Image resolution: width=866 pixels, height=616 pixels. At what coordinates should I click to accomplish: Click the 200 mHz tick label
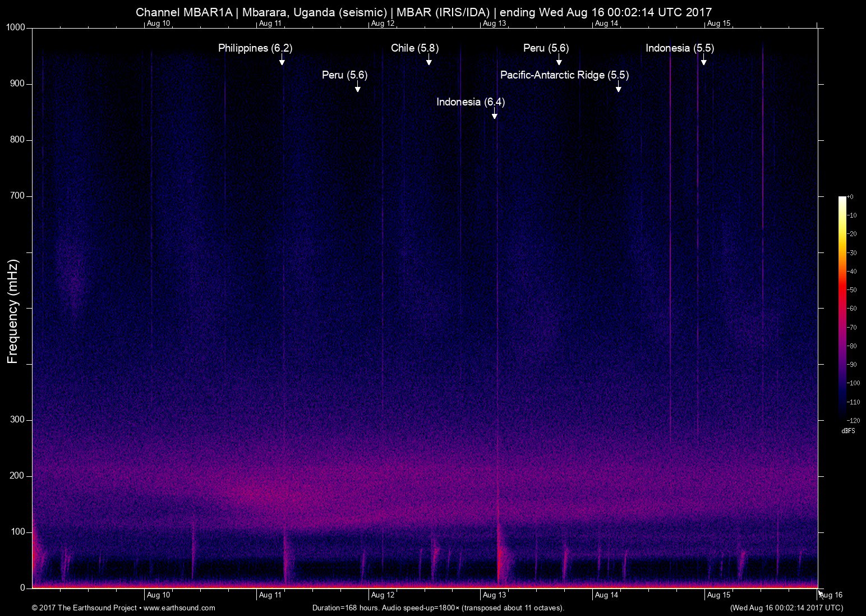pos(18,476)
